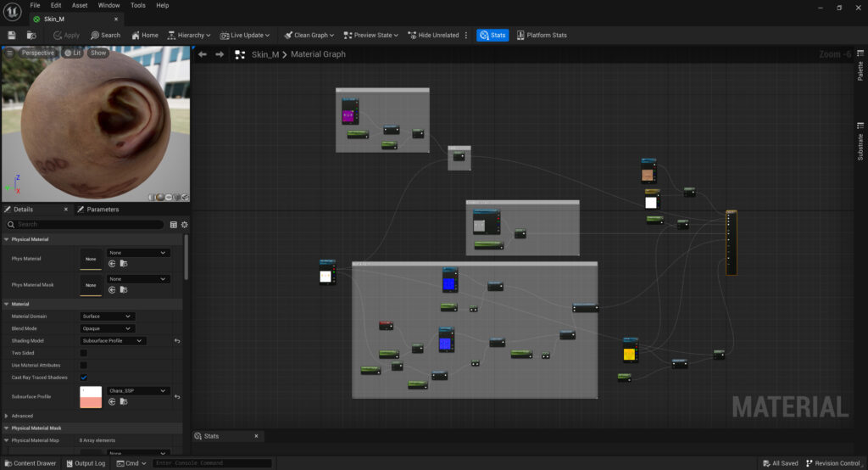The height and width of the screenshot is (470, 868).
Task: Click the Home toolbar button
Action: click(x=144, y=35)
